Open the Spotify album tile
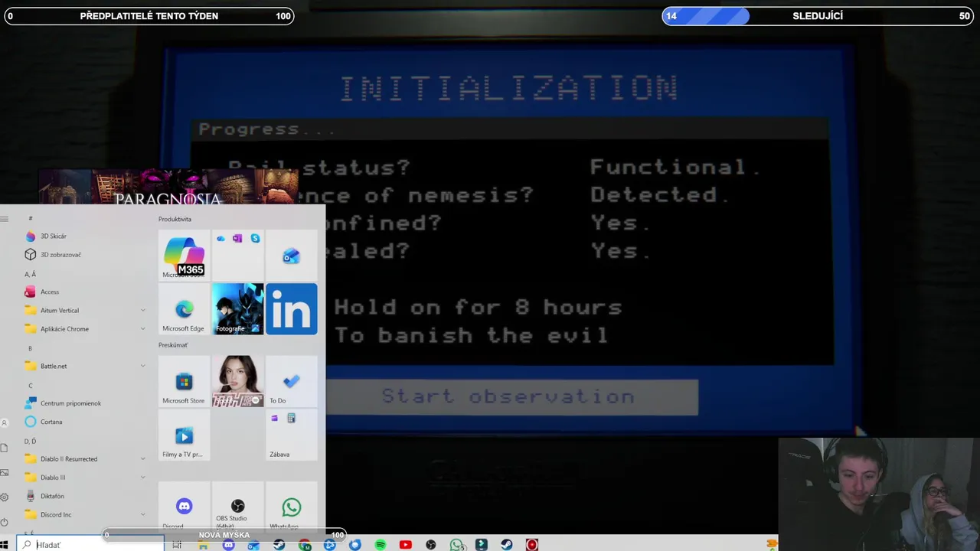This screenshot has width=980, height=551. 237,381
